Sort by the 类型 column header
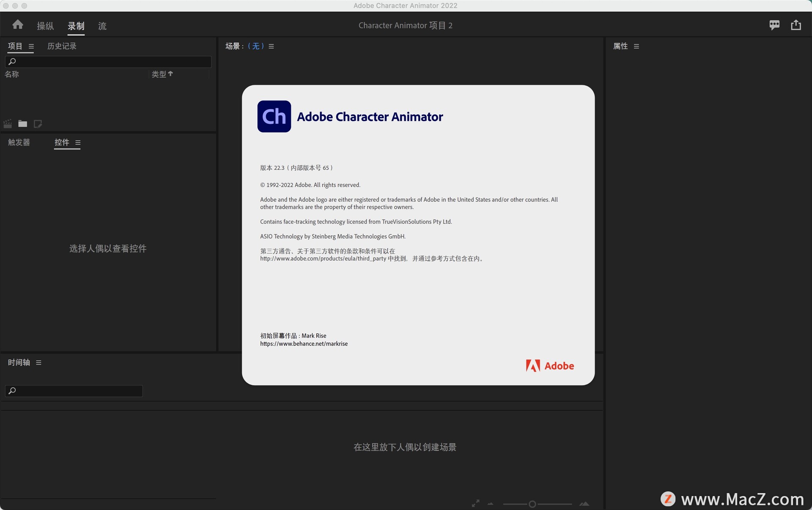812x510 pixels. [x=162, y=74]
